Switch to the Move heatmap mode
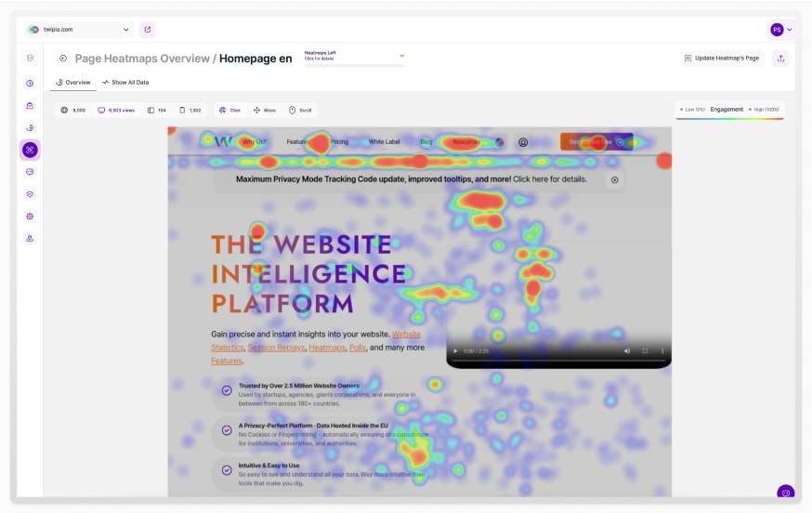The image size is (812, 513). (x=265, y=110)
